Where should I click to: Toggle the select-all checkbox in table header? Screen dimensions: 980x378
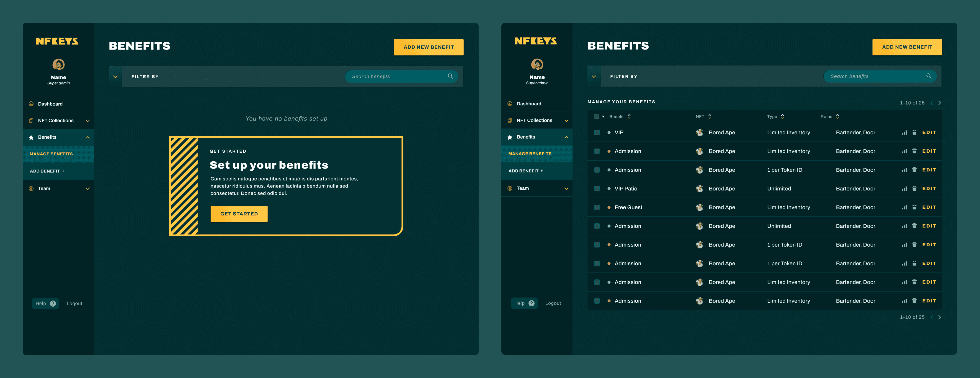(596, 117)
